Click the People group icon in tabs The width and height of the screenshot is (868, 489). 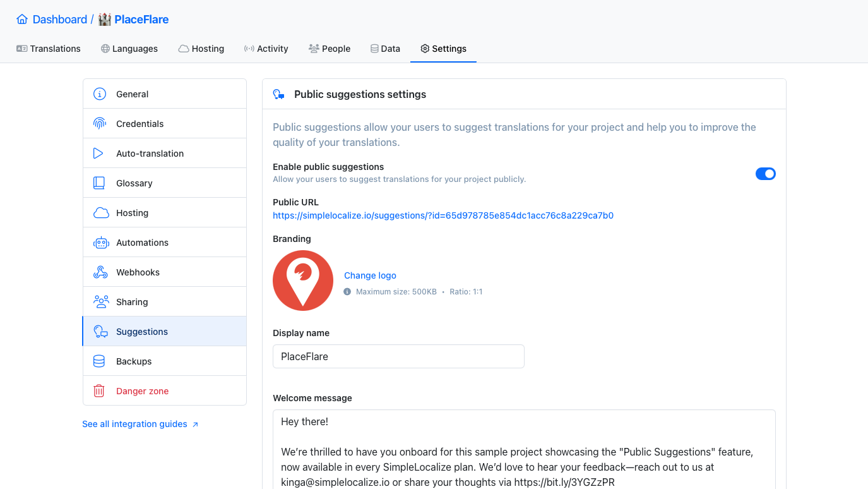click(x=314, y=49)
